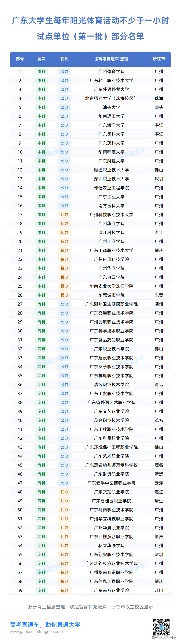Click 顺德职业技术大学

pos(111,170)
